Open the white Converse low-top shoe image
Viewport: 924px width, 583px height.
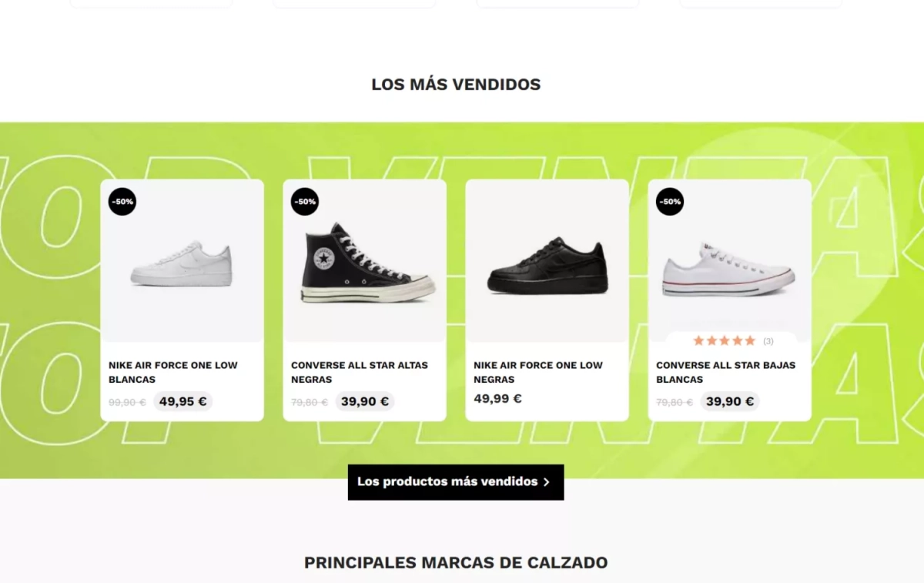pos(728,270)
